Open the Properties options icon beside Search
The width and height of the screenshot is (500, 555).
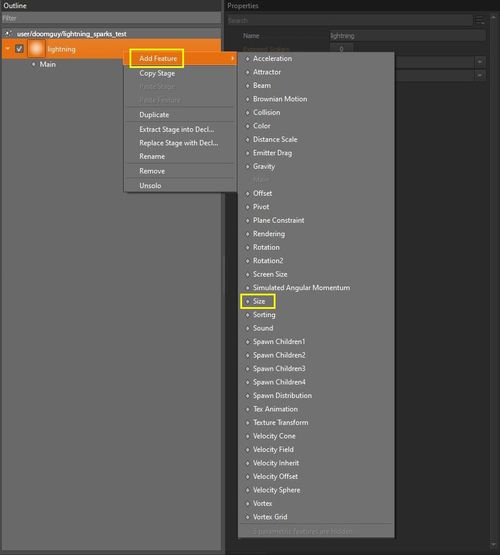coord(480,21)
